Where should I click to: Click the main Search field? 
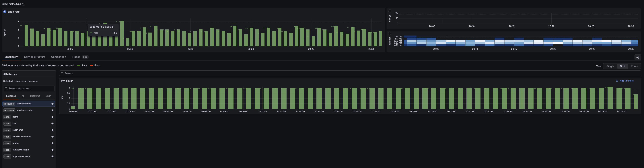pos(350,73)
